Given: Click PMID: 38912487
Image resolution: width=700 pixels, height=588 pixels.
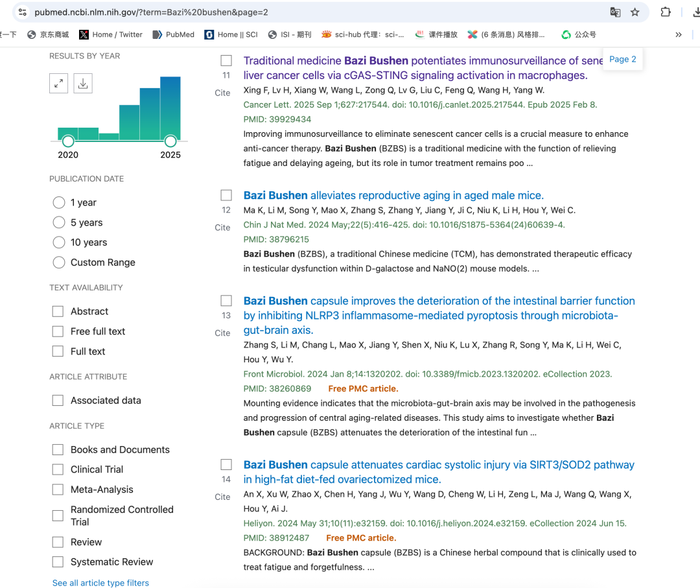Looking at the screenshot, I should tap(276, 538).
